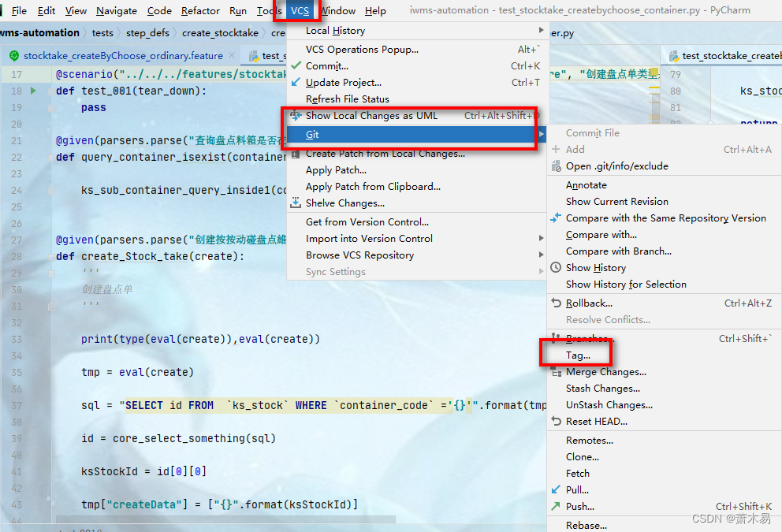Collapse the create_Stock_take function fold marker
This screenshot has width=782, height=532.
[x=51, y=256]
